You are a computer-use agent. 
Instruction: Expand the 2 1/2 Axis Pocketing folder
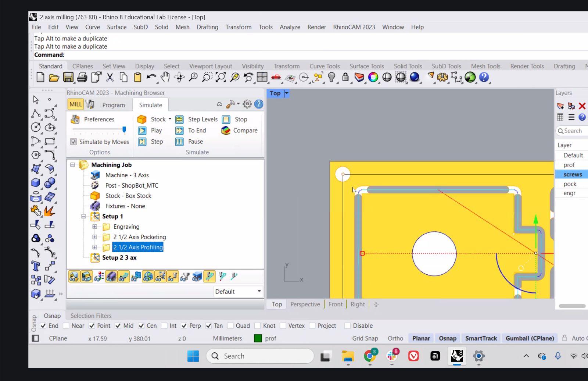[x=94, y=237]
